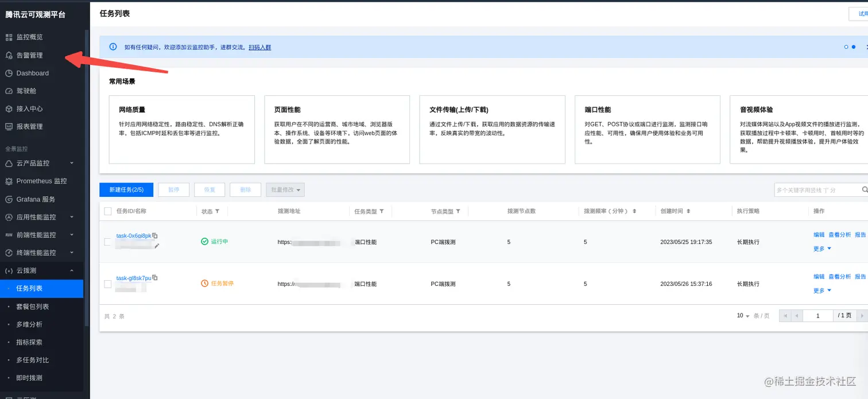The height and width of the screenshot is (399, 868).
Task: Click the Prometheus 监控 icon
Action: tap(9, 181)
